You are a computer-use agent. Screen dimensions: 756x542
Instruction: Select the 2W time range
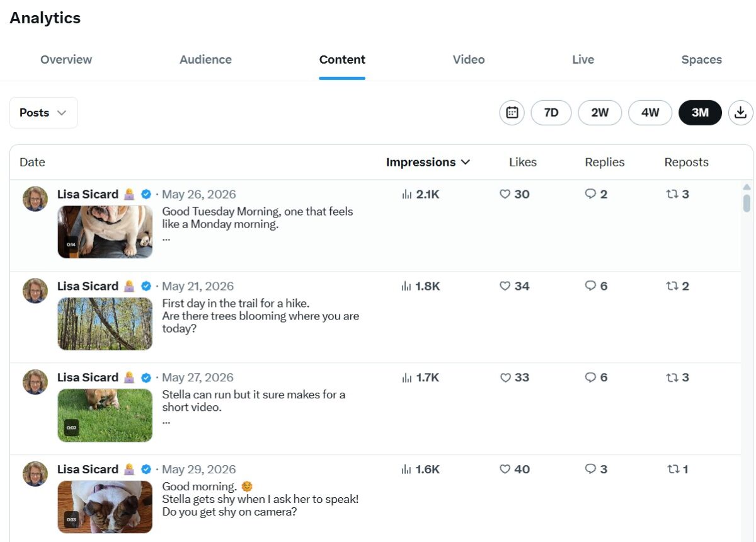[600, 113]
